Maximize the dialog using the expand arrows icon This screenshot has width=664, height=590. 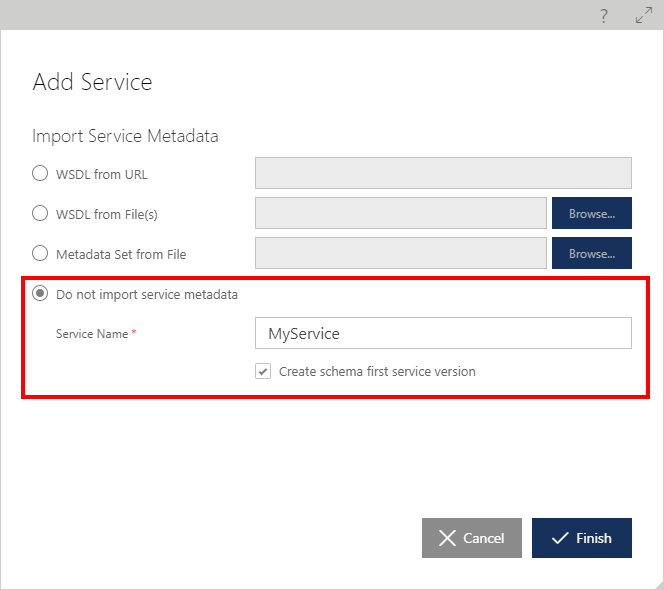[644, 15]
